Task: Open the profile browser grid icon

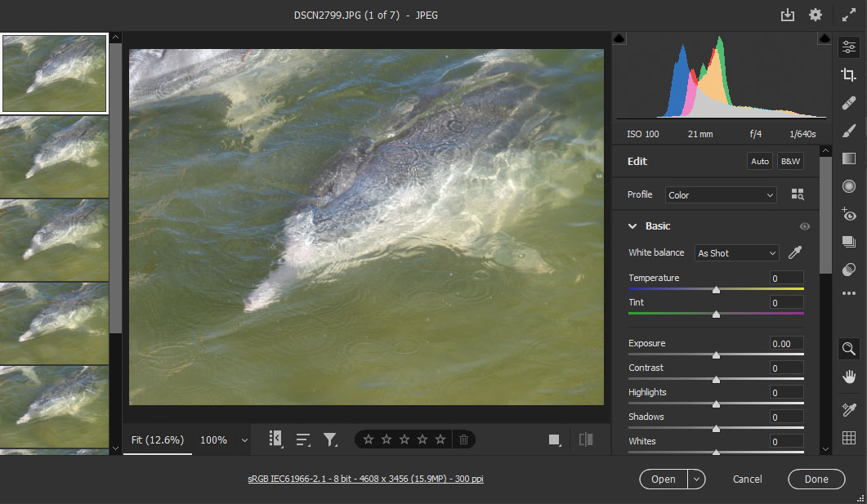Action: coord(798,195)
